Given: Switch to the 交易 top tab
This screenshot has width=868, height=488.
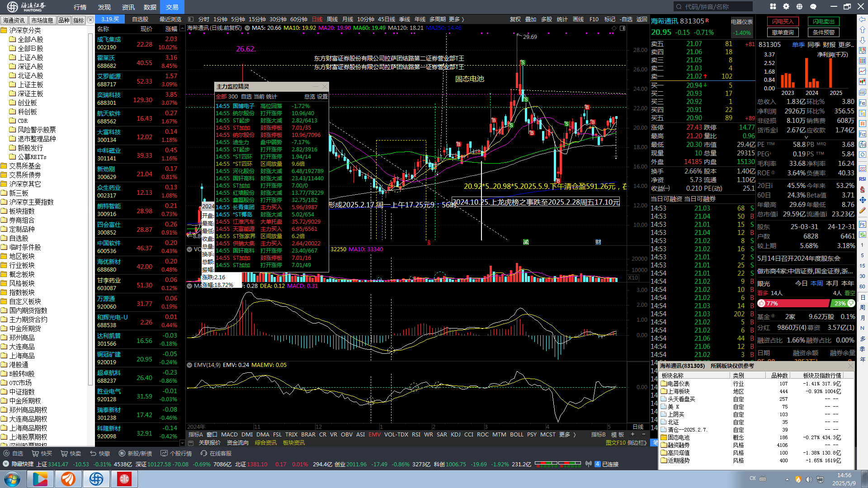Looking at the screenshot, I should [x=172, y=7].
